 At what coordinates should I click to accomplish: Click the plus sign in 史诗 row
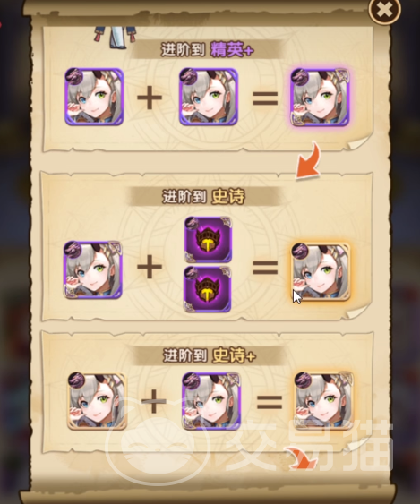coord(150,267)
